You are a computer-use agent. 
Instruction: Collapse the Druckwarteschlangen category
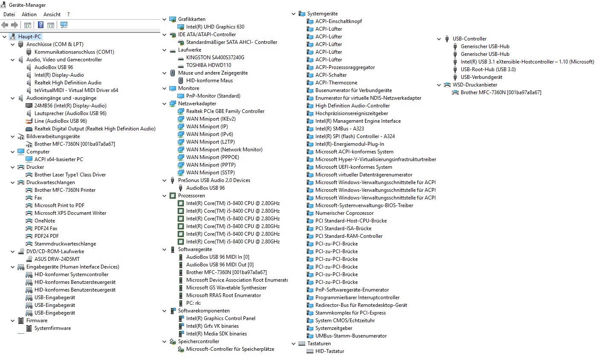(x=13, y=182)
